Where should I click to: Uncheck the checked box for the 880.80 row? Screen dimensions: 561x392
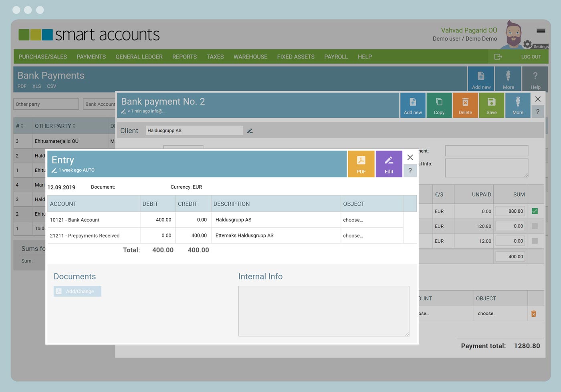pyautogui.click(x=535, y=211)
